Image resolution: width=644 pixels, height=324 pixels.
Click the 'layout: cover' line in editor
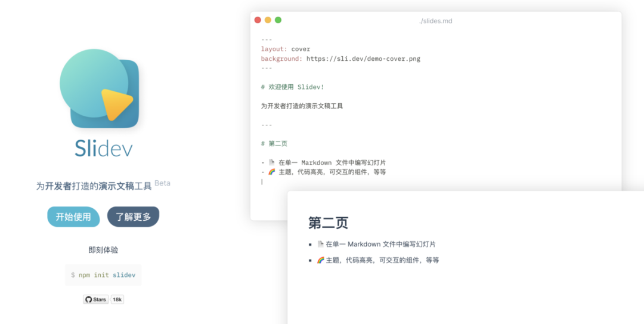(x=286, y=49)
